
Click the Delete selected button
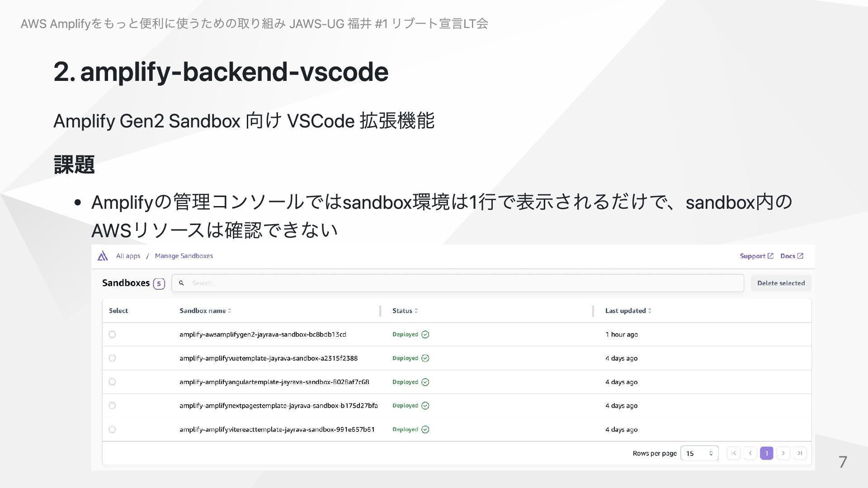click(x=781, y=283)
